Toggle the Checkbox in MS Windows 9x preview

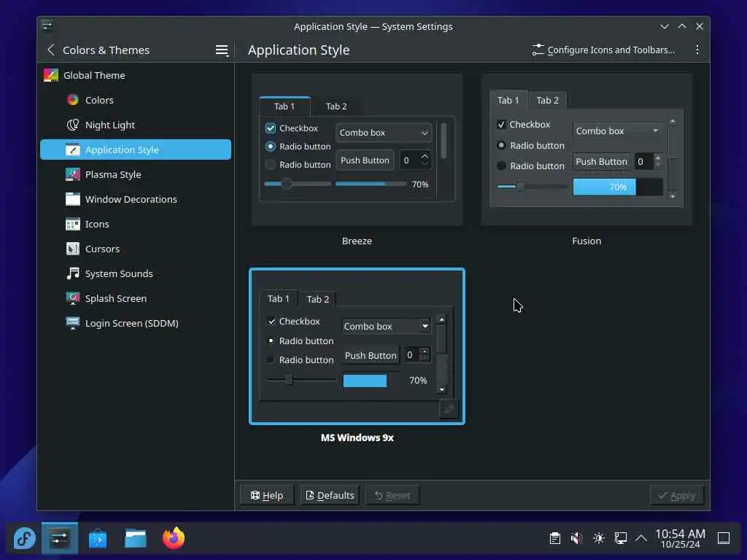(271, 322)
